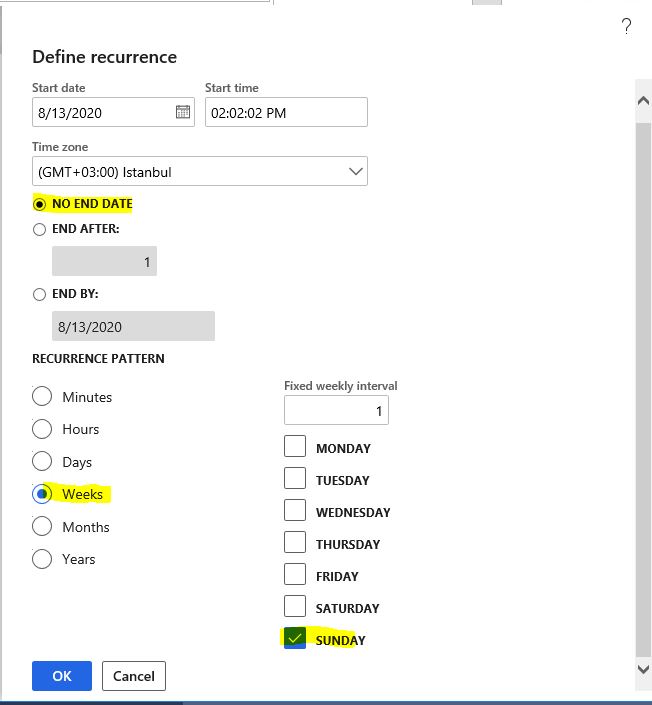Image resolution: width=652 pixels, height=705 pixels.
Task: Check the MONDAY checkbox
Action: pos(295,446)
